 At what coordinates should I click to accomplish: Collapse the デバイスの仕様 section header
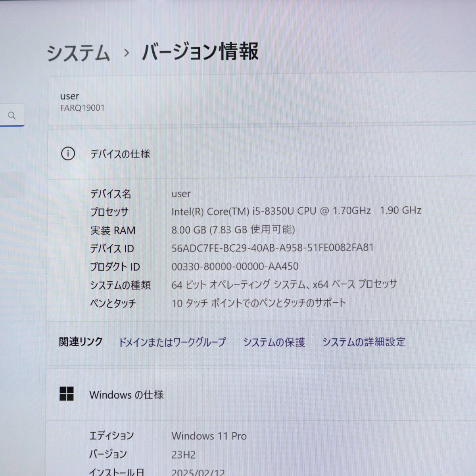[262, 154]
